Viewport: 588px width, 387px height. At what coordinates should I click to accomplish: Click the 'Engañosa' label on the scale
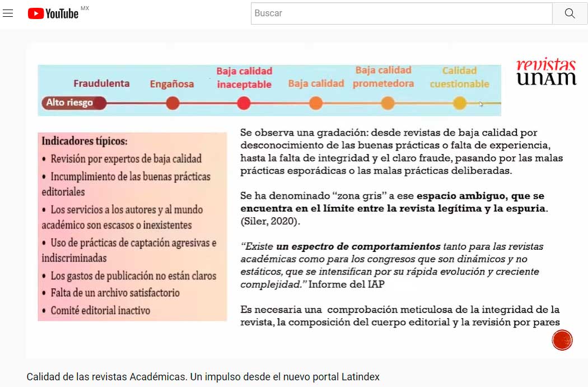[172, 84]
